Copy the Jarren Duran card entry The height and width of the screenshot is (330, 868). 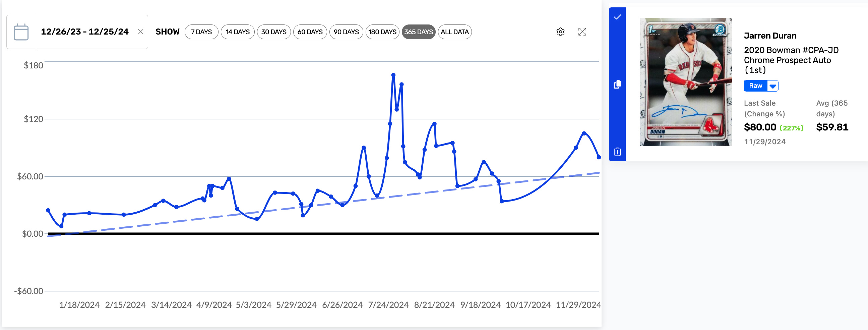pyautogui.click(x=617, y=84)
